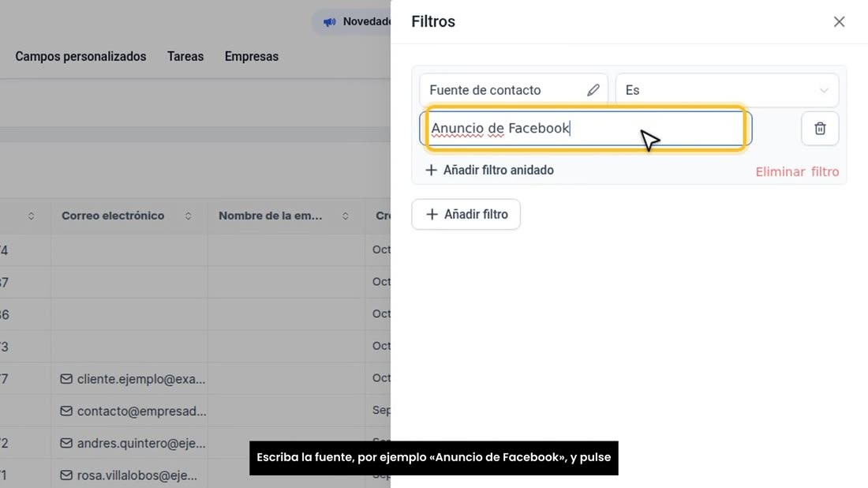Image resolution: width=868 pixels, height=488 pixels.
Task: Select the Fuente de contacto field selector
Action: 513,90
